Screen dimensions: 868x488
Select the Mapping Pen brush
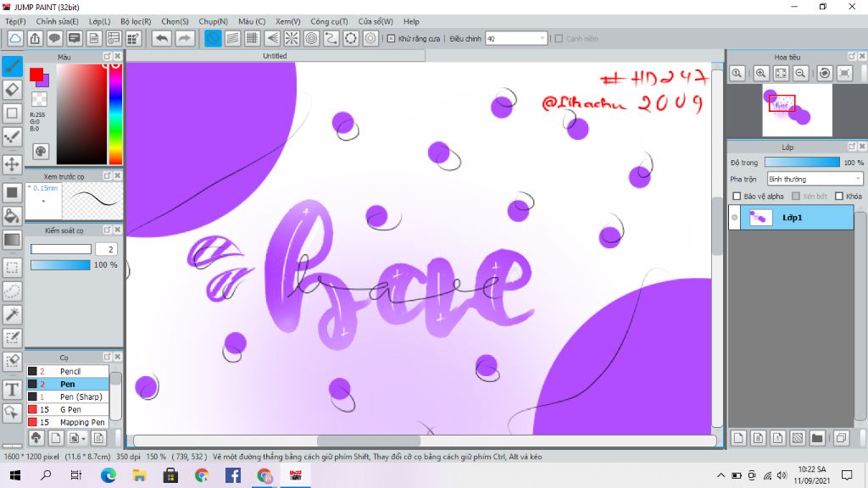point(68,422)
